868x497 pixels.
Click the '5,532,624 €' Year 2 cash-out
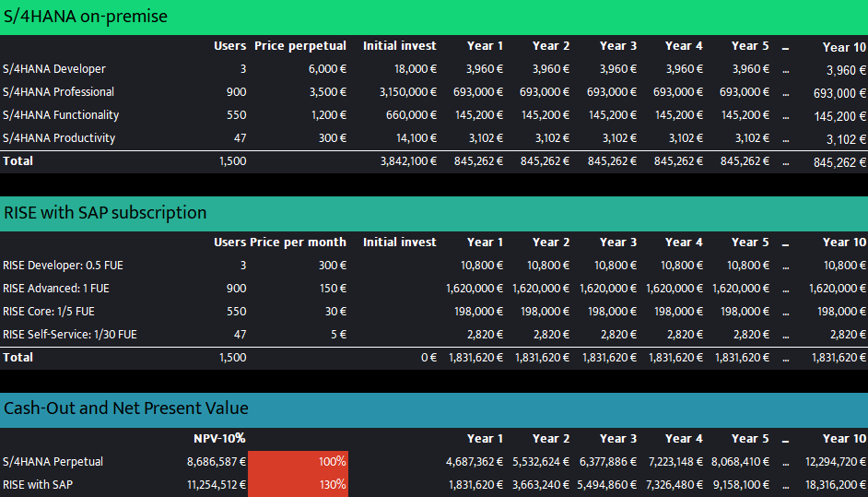[541, 462]
